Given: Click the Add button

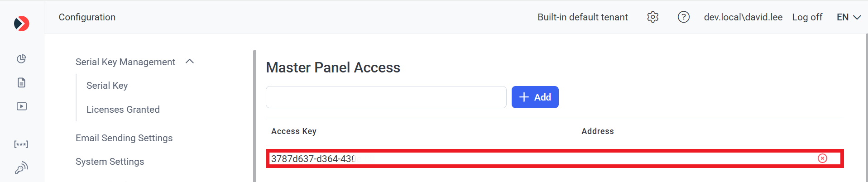Looking at the screenshot, I should [535, 97].
